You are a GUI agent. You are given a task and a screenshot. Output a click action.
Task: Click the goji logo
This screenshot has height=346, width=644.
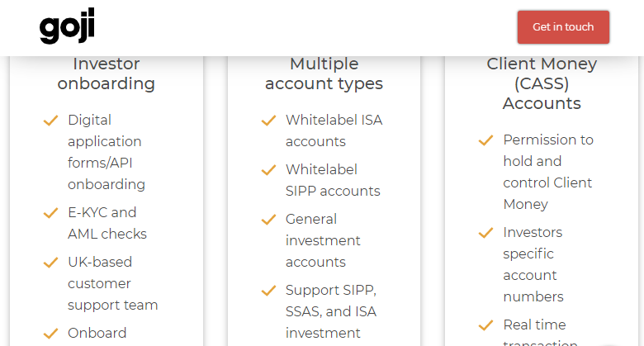coord(67,26)
